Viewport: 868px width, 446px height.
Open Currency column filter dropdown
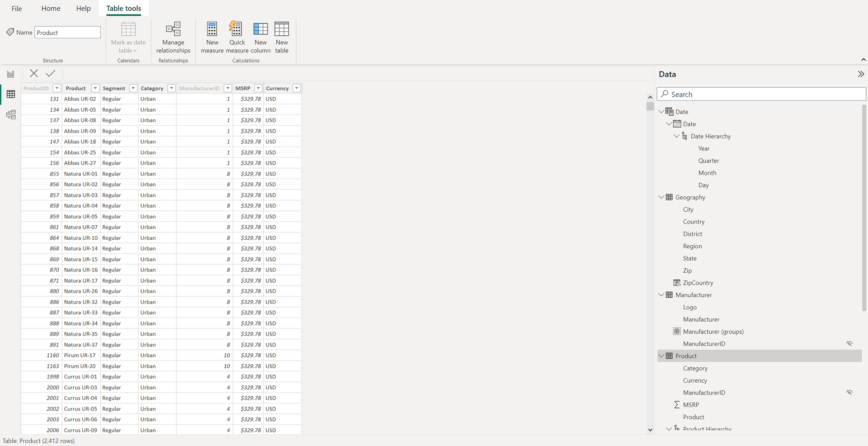(x=297, y=88)
